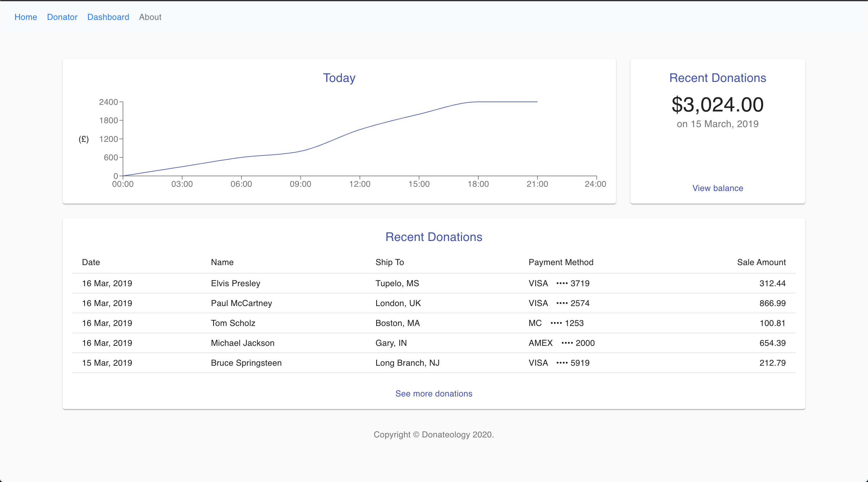The height and width of the screenshot is (482, 868).
Task: Click the About menu item
Action: pyautogui.click(x=150, y=17)
